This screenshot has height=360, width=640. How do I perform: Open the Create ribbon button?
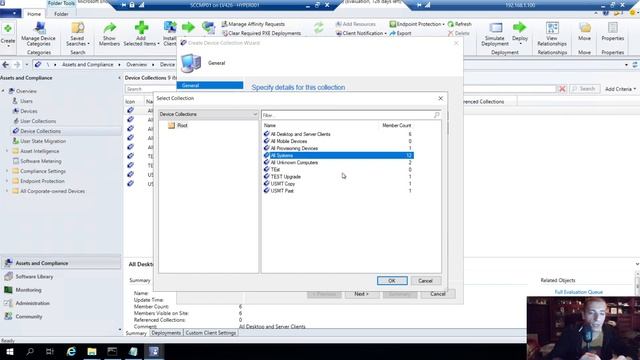click(8, 34)
